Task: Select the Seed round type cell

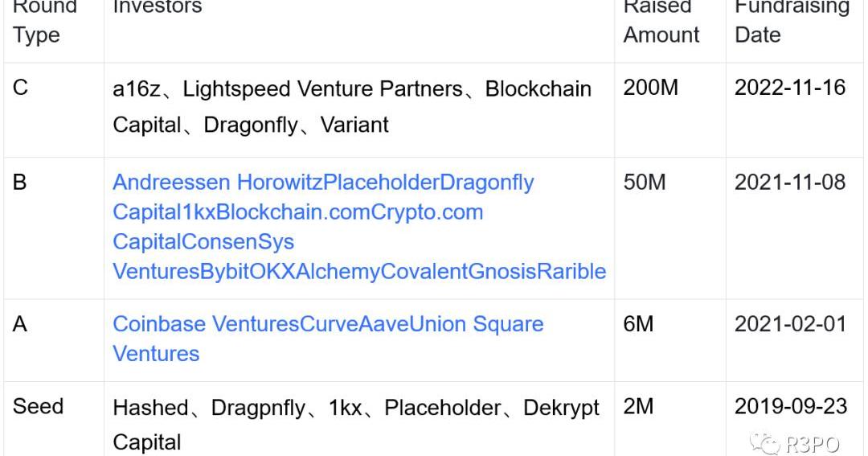Action: click(x=38, y=406)
